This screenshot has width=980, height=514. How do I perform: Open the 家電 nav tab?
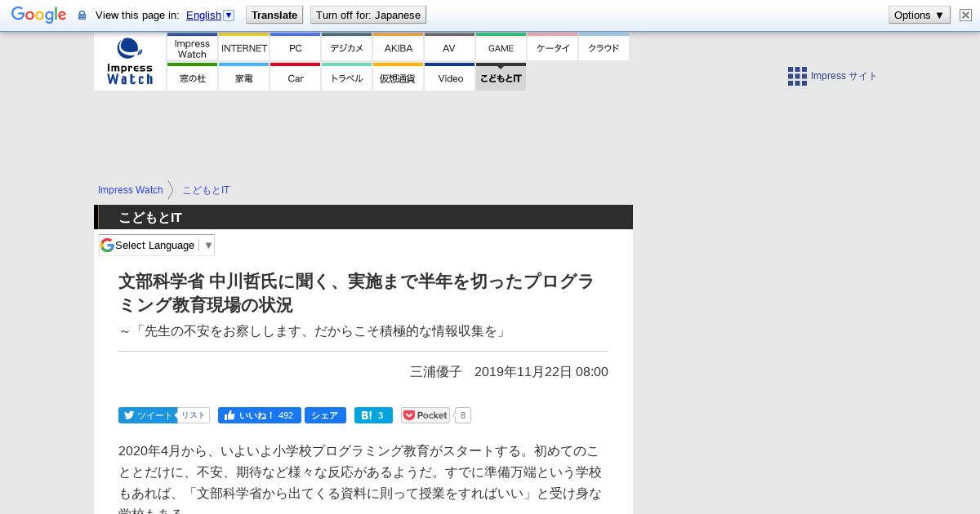[243, 78]
